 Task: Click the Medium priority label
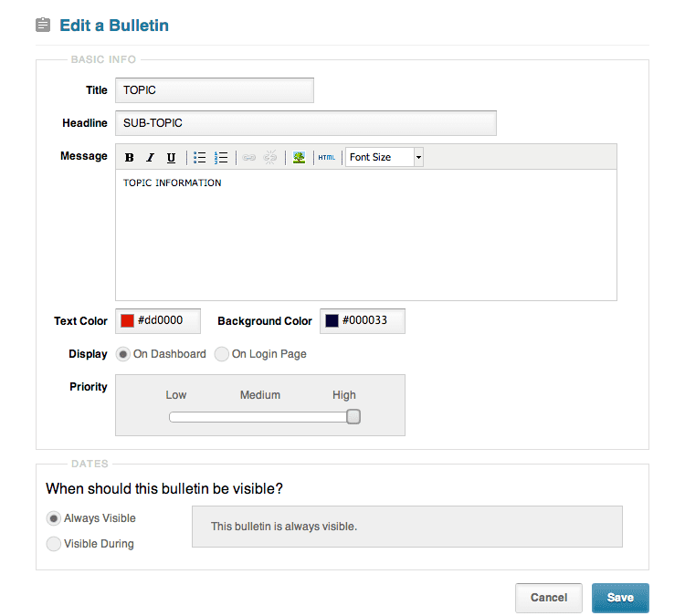(260, 395)
